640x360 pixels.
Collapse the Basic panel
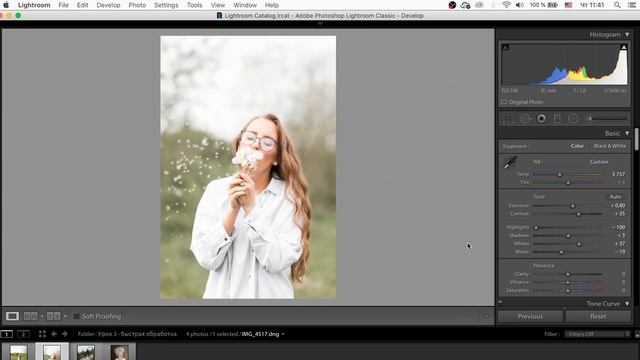click(x=627, y=133)
